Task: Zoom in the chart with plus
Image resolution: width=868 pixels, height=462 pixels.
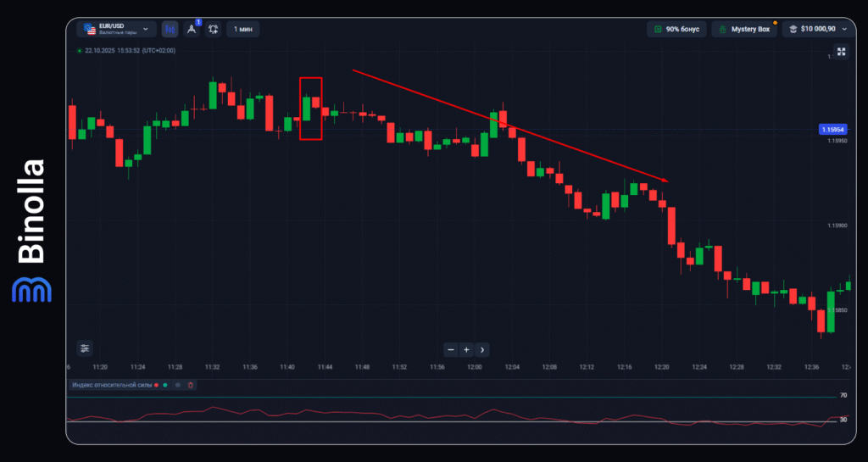Action: click(466, 349)
